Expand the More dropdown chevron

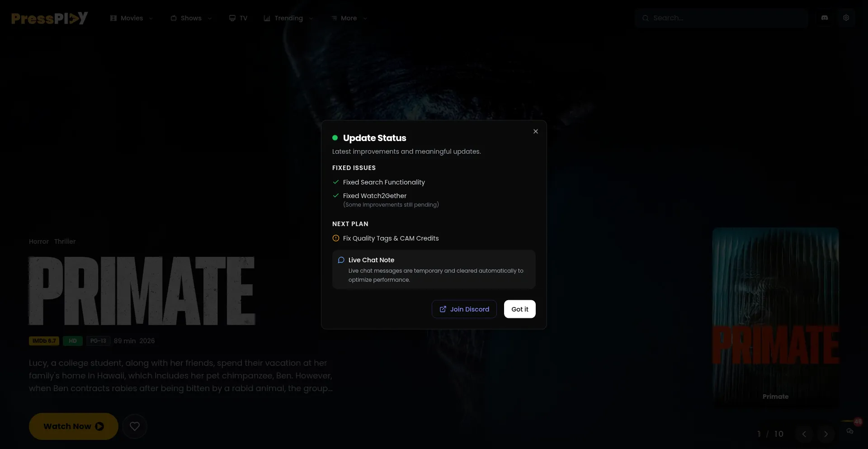pyautogui.click(x=365, y=19)
